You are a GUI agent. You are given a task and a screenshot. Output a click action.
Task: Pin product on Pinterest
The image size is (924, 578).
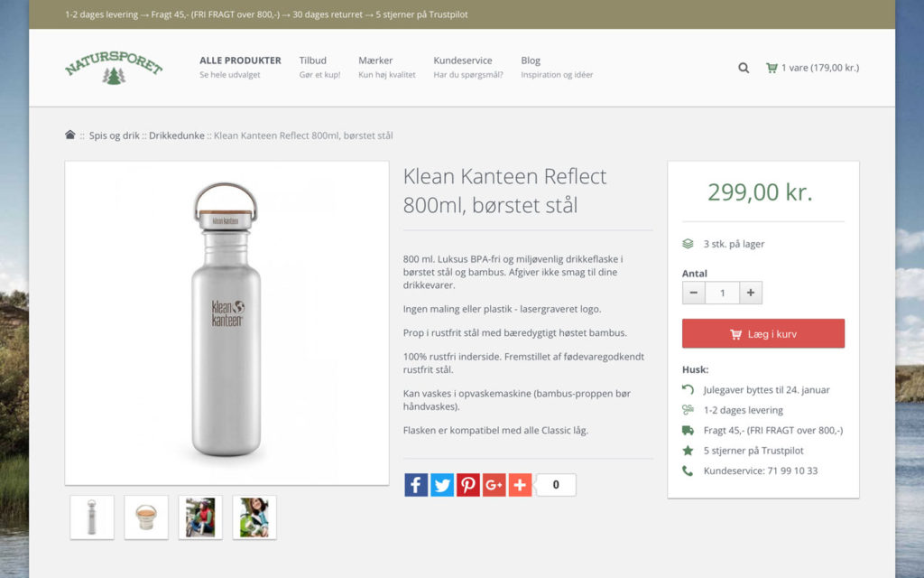pos(468,485)
